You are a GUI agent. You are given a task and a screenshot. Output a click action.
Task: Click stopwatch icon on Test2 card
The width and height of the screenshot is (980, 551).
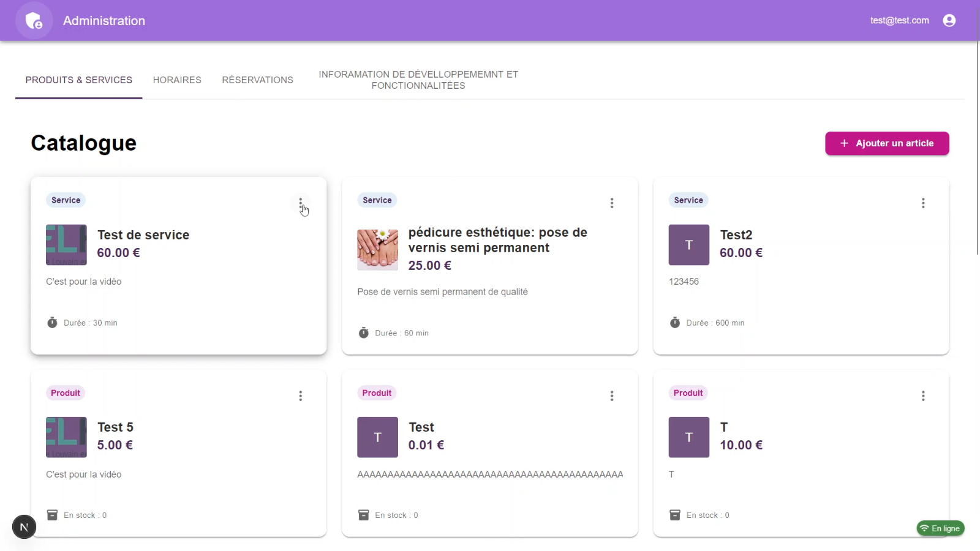pos(674,323)
